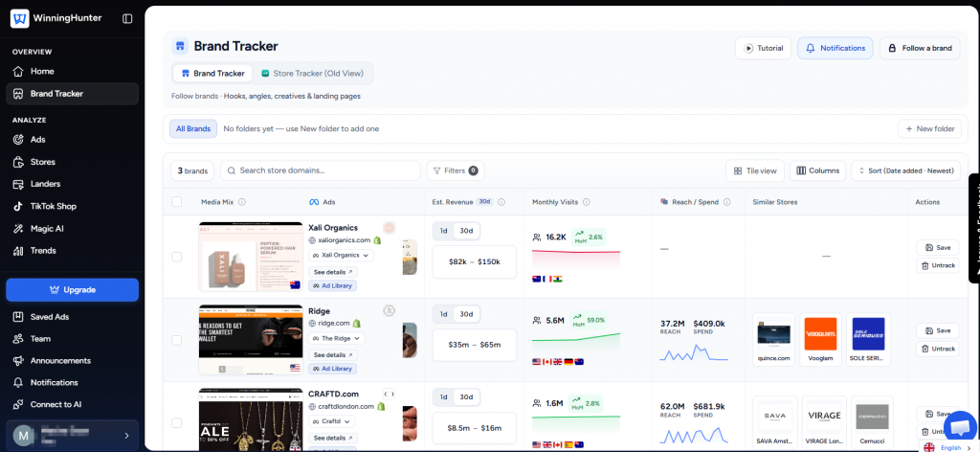The image size is (980, 452).
Task: Expand The Ridge page dropdown
Action: 337,338
